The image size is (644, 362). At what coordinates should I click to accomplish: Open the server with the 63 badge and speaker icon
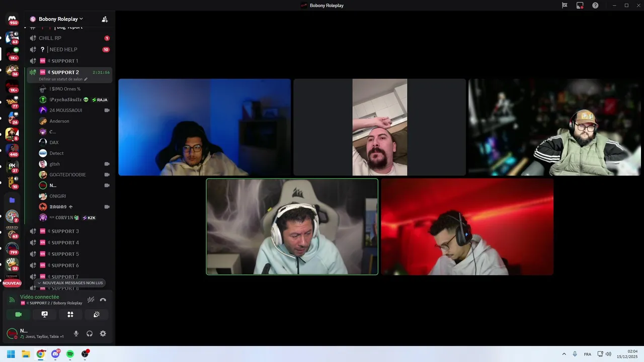12,37
